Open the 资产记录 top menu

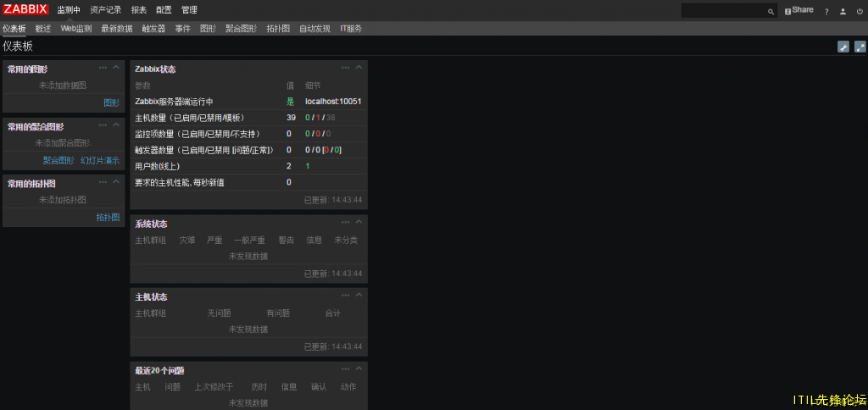tap(106, 10)
